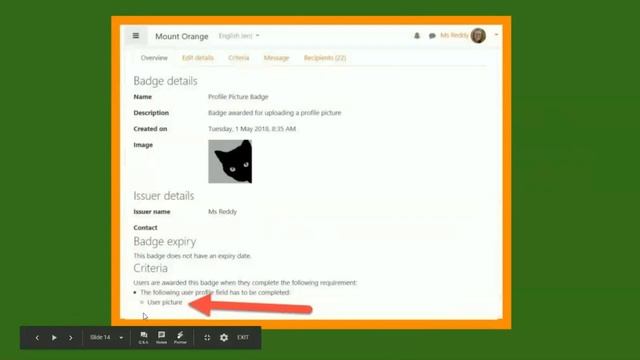Open the Q&A tool
Image resolution: width=640 pixels, height=360 pixels.
click(143, 338)
